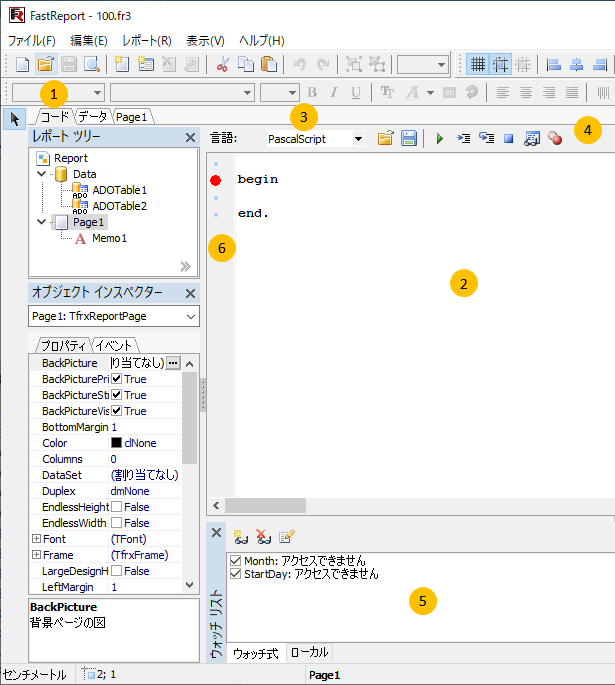The width and height of the screenshot is (615, 685).
Task: Toggle the EndlessHeight property checkbox
Action: pyautogui.click(x=116, y=507)
